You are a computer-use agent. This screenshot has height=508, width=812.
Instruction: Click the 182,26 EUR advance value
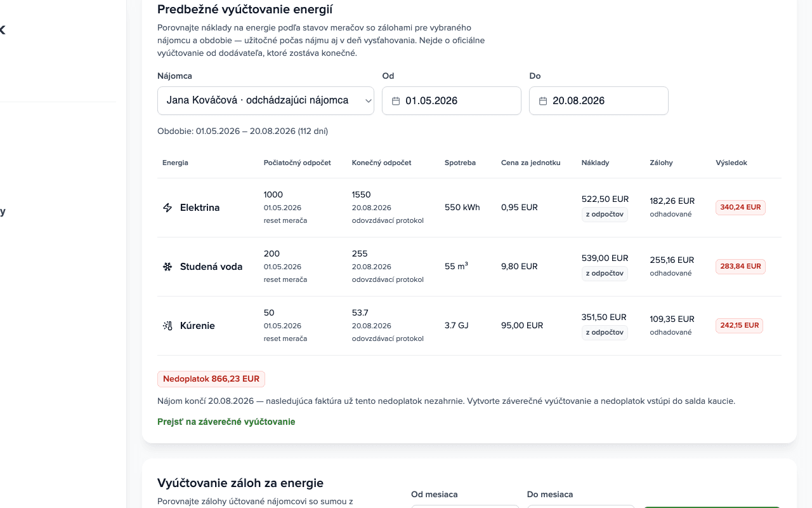pos(672,201)
